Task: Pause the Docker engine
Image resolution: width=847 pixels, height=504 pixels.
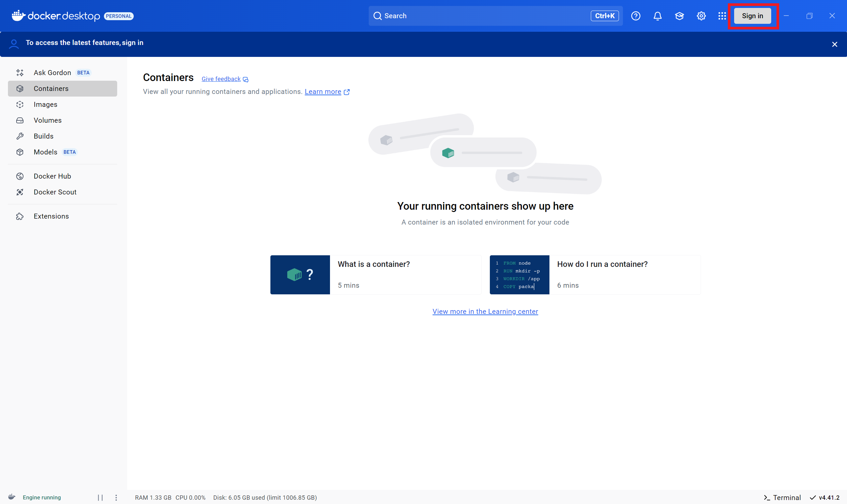Action: tap(100, 497)
